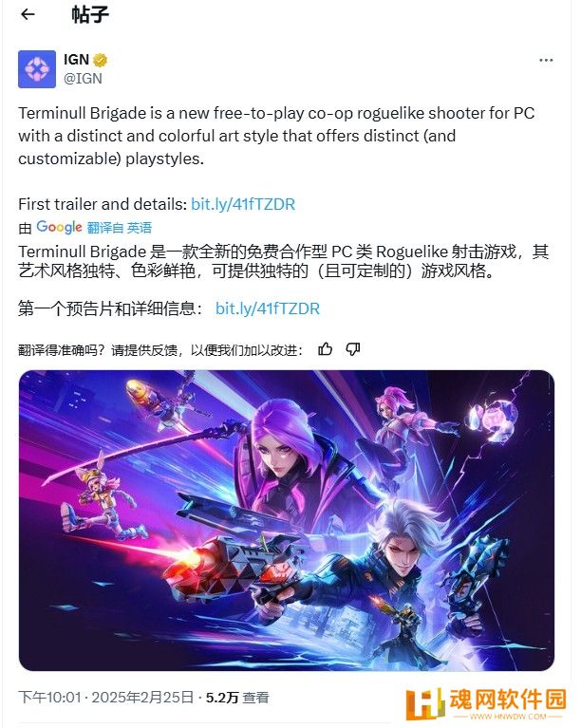Screen dimensions: 581x728
Task: Open the @IGN handle link
Action: point(83,79)
